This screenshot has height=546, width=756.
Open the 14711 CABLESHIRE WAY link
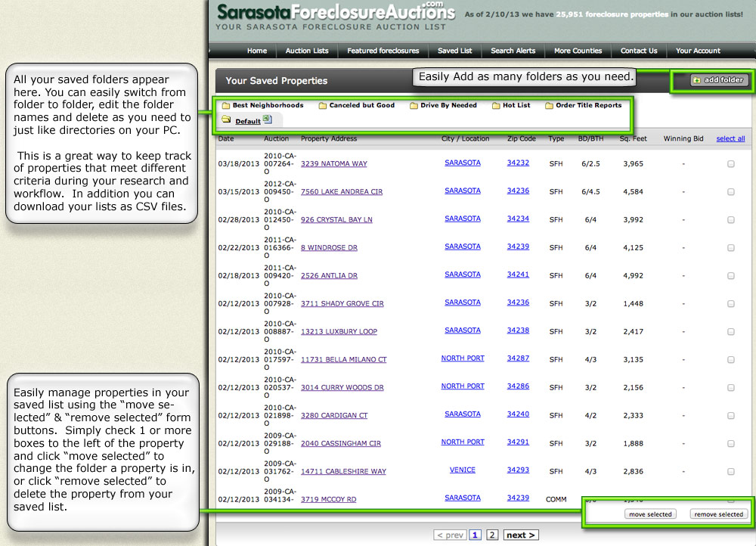[343, 472]
